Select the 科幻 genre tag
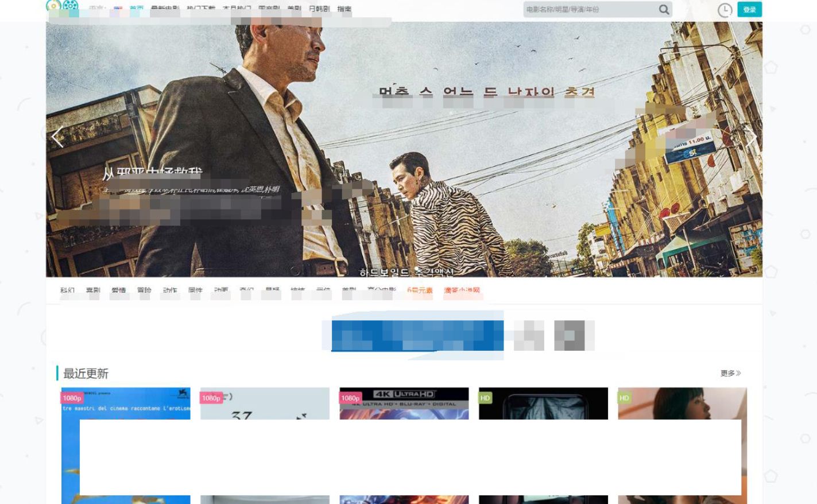The height and width of the screenshot is (504, 817). [67, 290]
